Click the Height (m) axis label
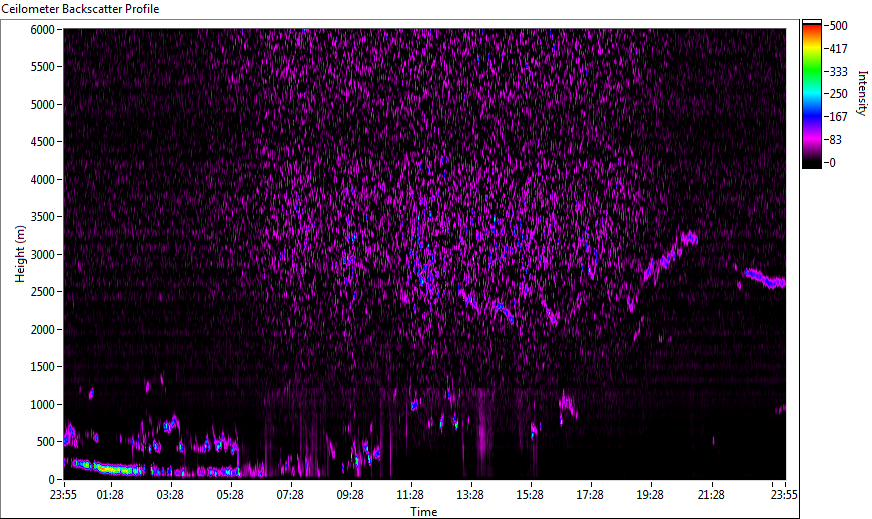Viewport: 872px width, 519px height. tap(20, 254)
